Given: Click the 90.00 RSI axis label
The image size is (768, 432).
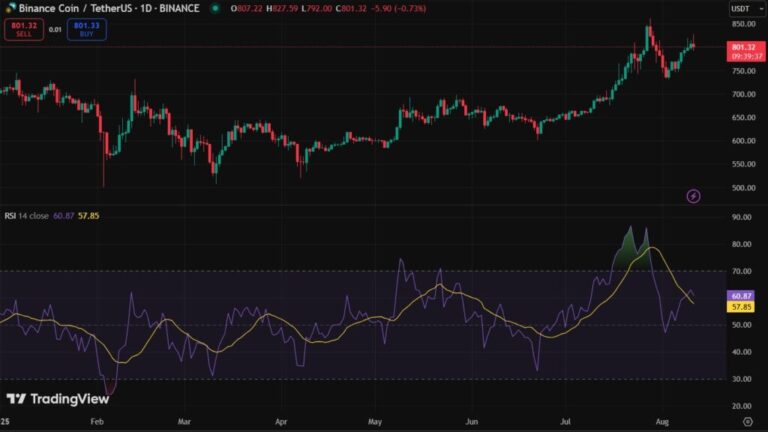Looking at the screenshot, I should click(x=742, y=217).
